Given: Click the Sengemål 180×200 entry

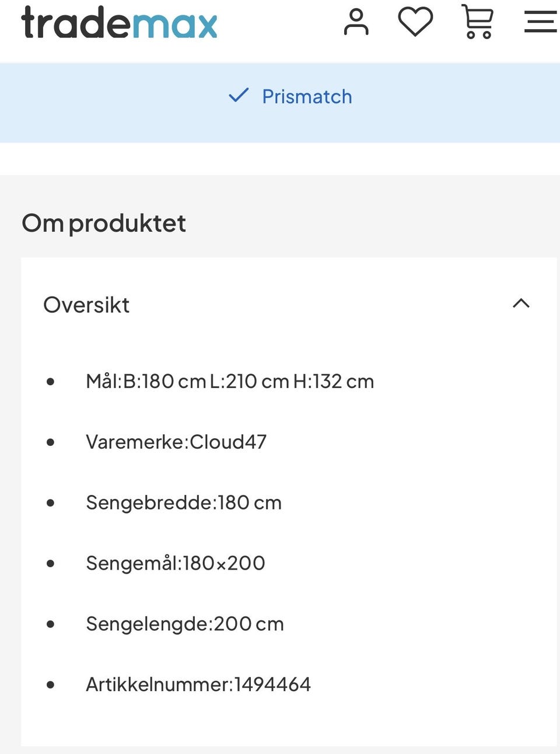Looking at the screenshot, I should point(176,563).
